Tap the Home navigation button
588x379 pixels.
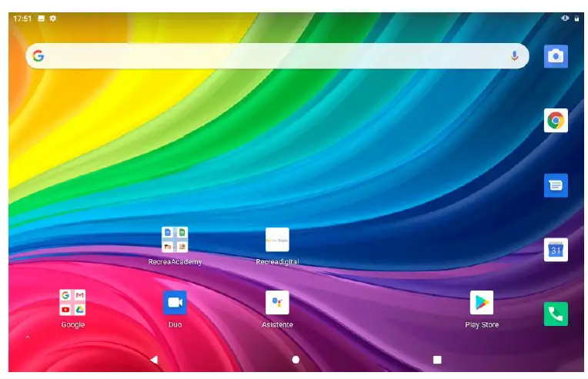296,360
